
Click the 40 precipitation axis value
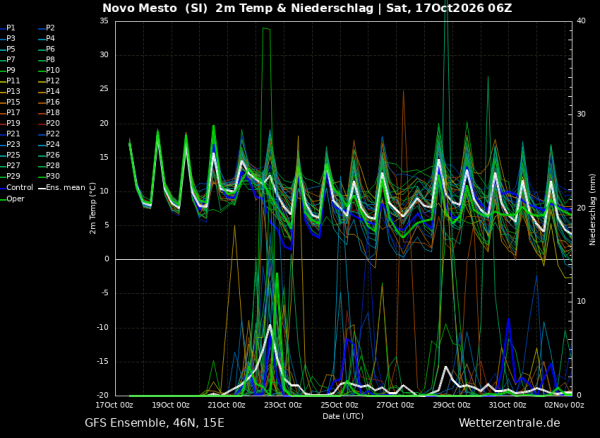(x=581, y=21)
